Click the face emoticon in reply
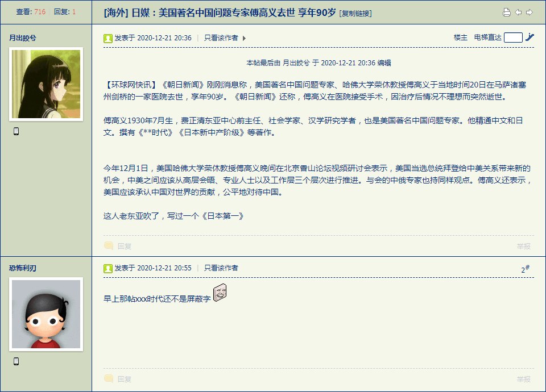Viewport: 546px width, 392px height. (220, 293)
